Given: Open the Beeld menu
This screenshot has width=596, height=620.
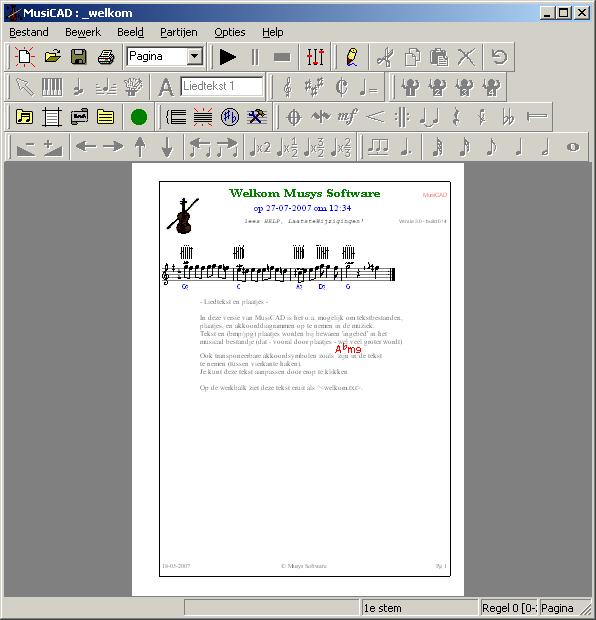Looking at the screenshot, I should click(x=130, y=32).
